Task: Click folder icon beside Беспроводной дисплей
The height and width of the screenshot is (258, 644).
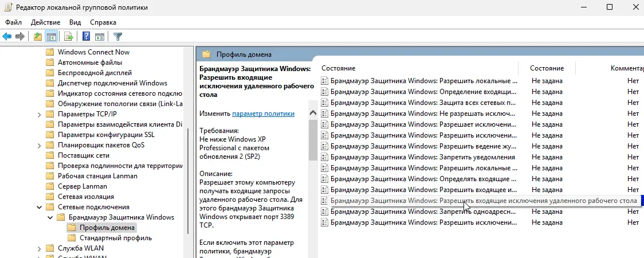Action: pos(50,73)
